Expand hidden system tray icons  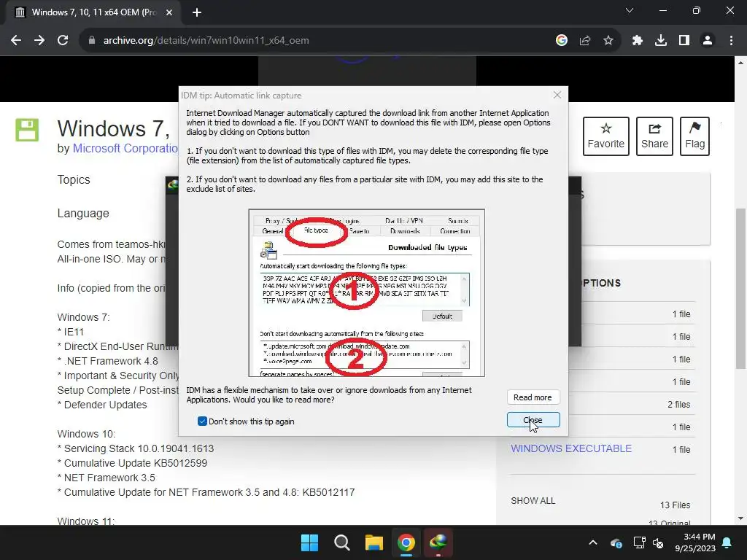click(593, 542)
